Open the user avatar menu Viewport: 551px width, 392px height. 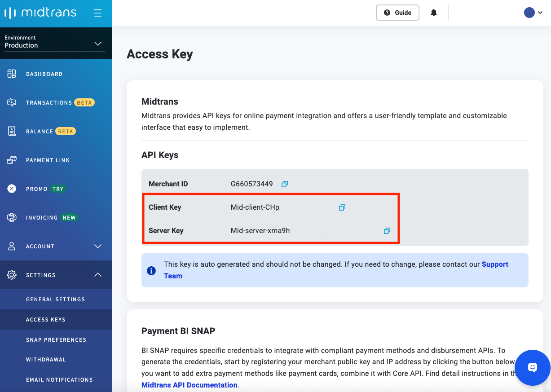pos(533,13)
